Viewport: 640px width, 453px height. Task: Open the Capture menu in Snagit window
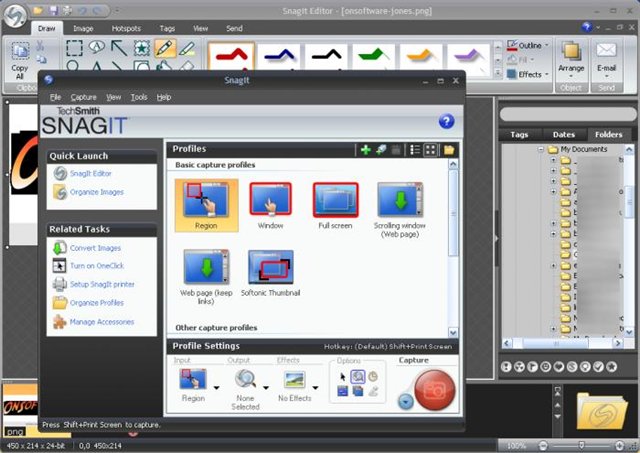[x=84, y=97]
